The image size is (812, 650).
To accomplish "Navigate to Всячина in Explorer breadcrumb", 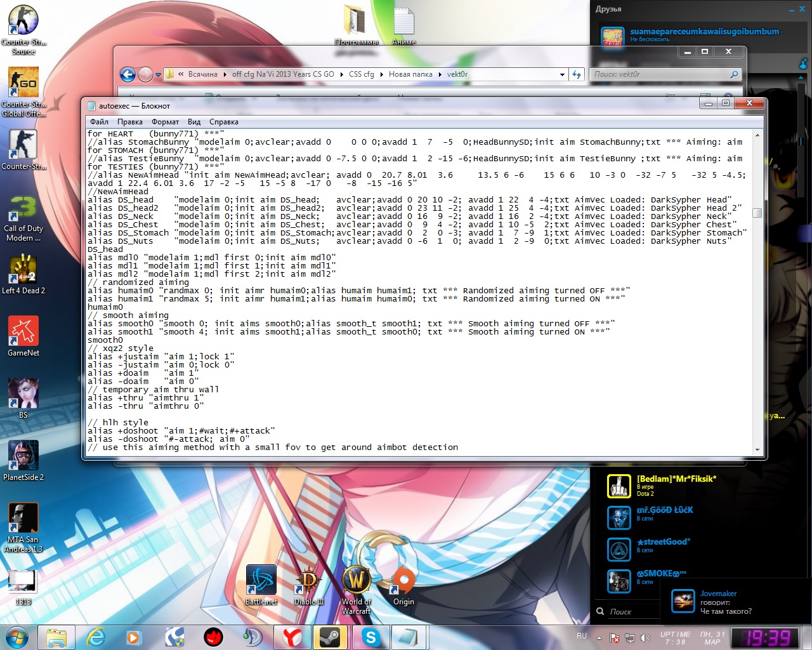I will [203, 74].
